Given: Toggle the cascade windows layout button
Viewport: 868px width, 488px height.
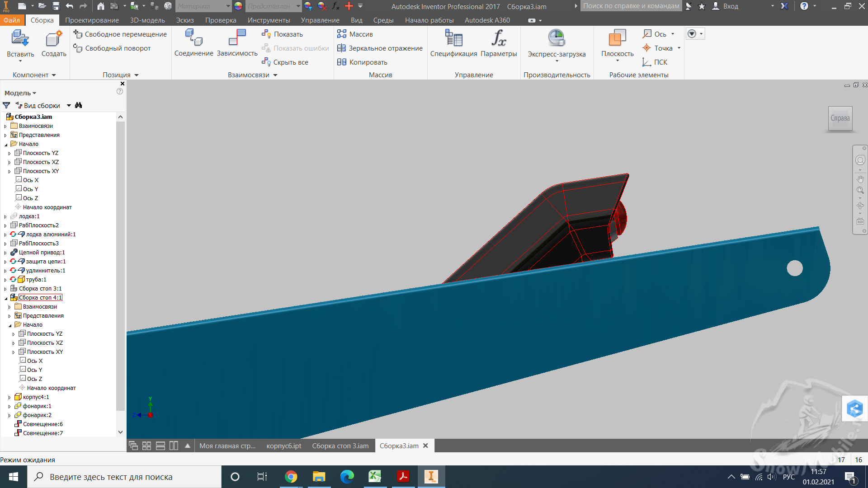Looking at the screenshot, I should click(133, 446).
